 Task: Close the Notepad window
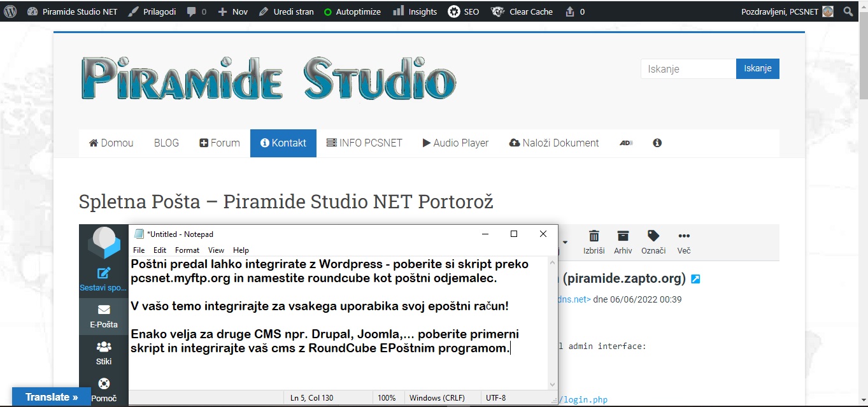[543, 234]
